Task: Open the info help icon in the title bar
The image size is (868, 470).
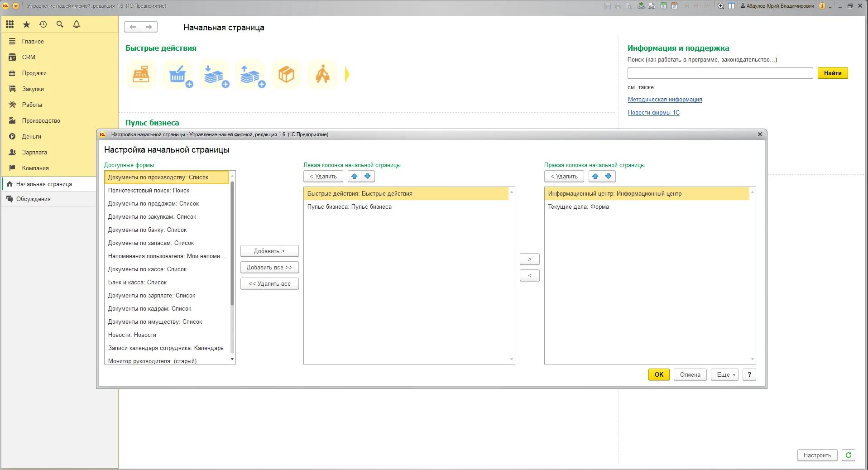Action: coord(822,6)
